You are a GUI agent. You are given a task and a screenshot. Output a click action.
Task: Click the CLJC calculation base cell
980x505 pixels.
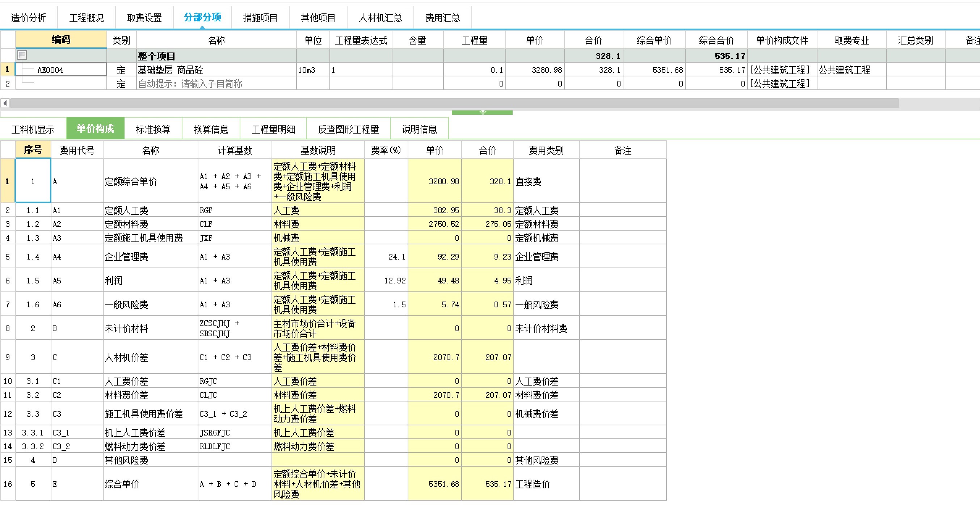pyautogui.click(x=235, y=395)
